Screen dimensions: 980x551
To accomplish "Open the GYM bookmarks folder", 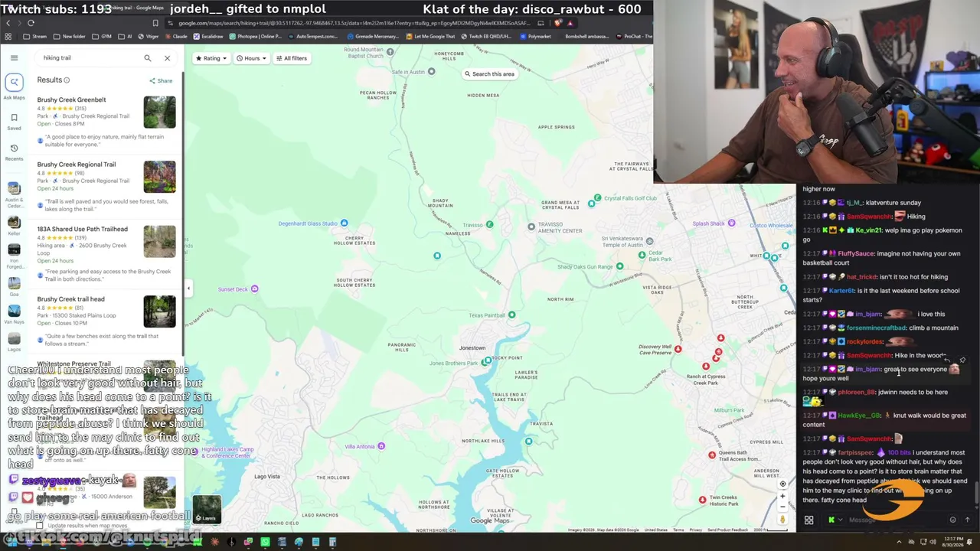I will (103, 36).
